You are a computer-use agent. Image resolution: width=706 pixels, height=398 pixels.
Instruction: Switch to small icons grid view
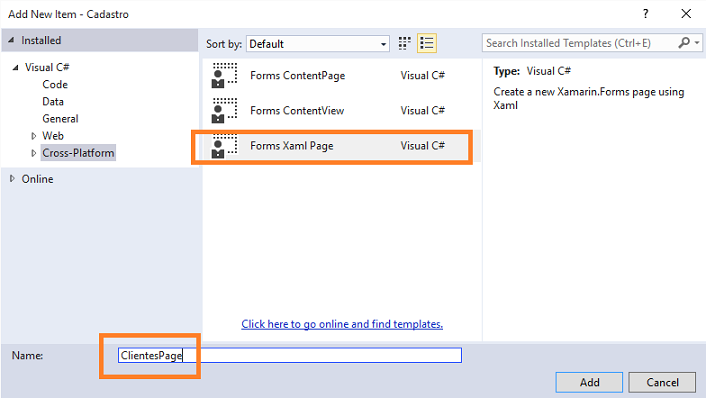coord(404,43)
